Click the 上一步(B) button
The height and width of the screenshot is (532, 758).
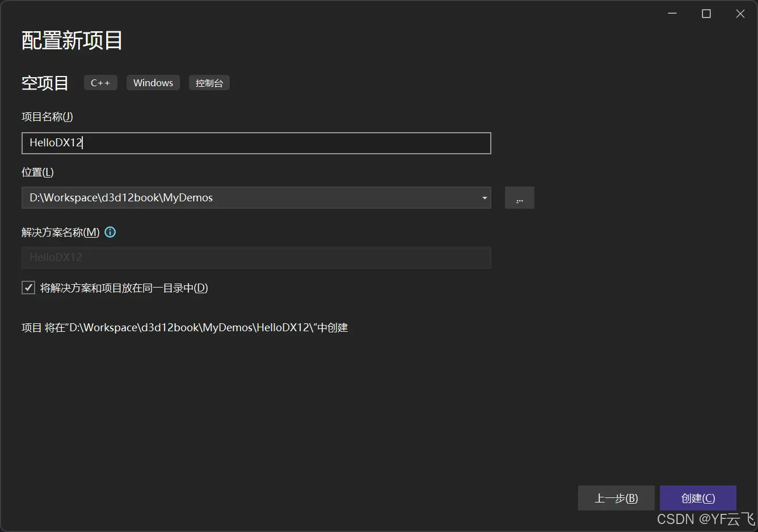click(616, 497)
